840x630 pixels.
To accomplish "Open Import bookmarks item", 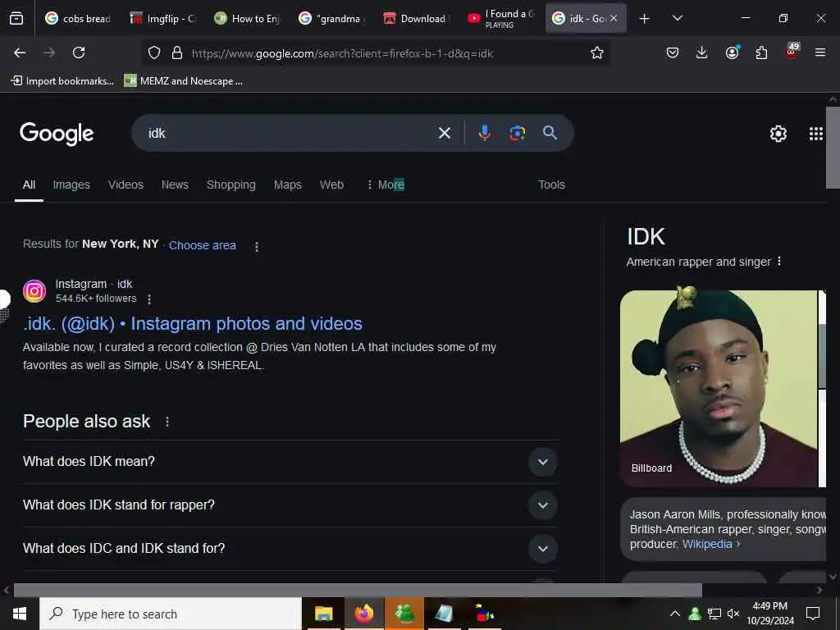I will (62, 81).
